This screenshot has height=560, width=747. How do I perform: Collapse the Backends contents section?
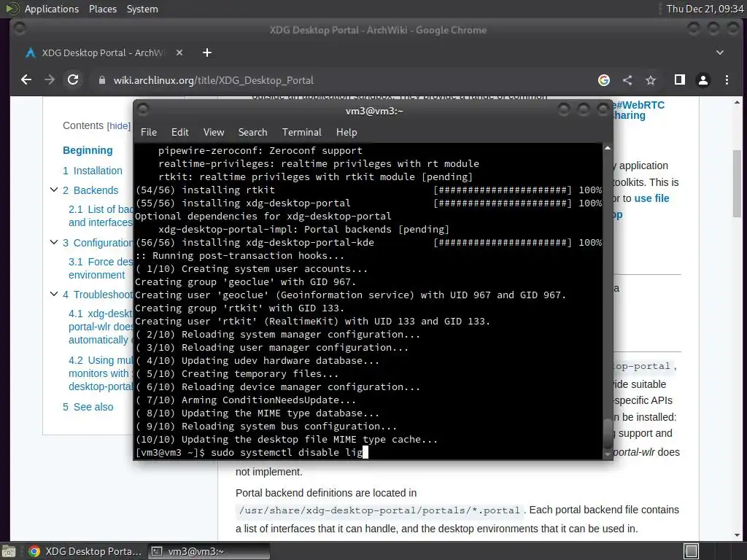(x=54, y=190)
